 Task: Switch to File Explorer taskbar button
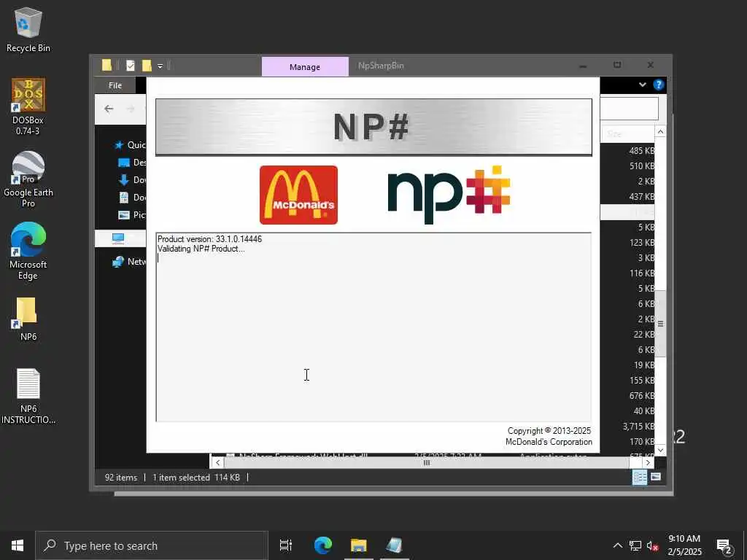point(359,545)
